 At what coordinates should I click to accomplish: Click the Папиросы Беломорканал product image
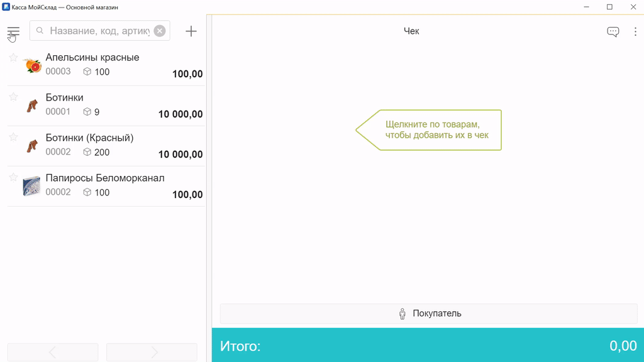pos(31,186)
